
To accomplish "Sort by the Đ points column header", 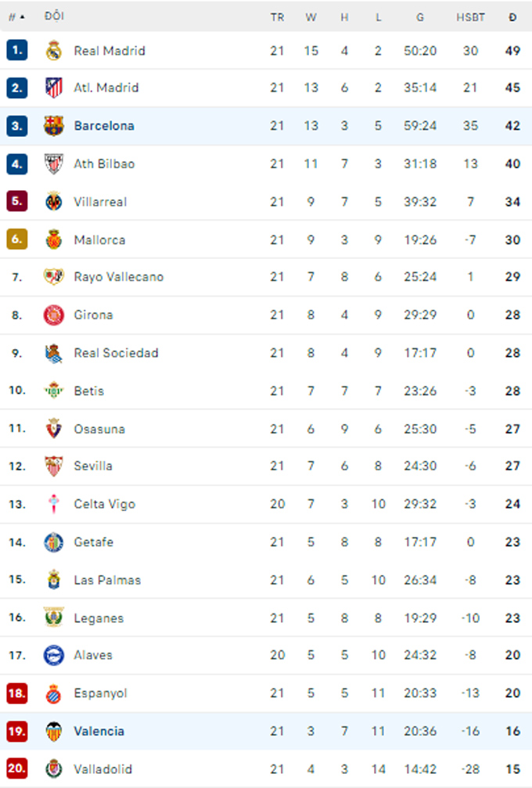I will coord(512,17).
